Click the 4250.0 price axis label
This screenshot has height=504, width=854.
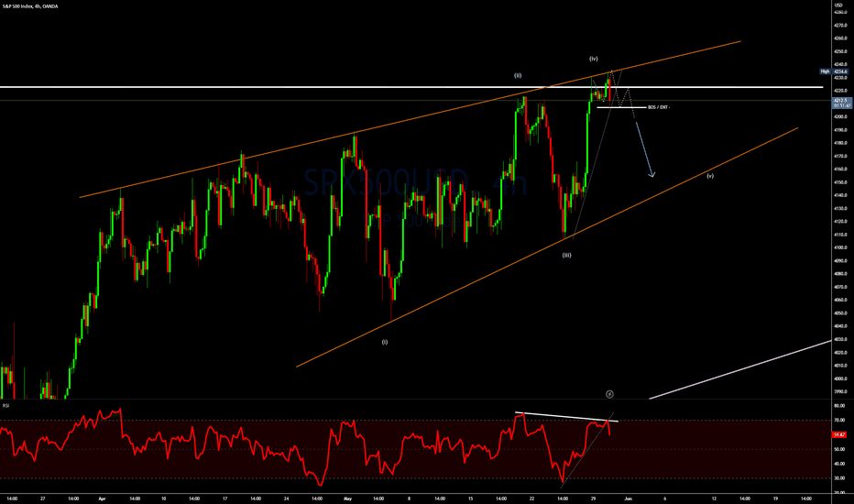(x=840, y=51)
